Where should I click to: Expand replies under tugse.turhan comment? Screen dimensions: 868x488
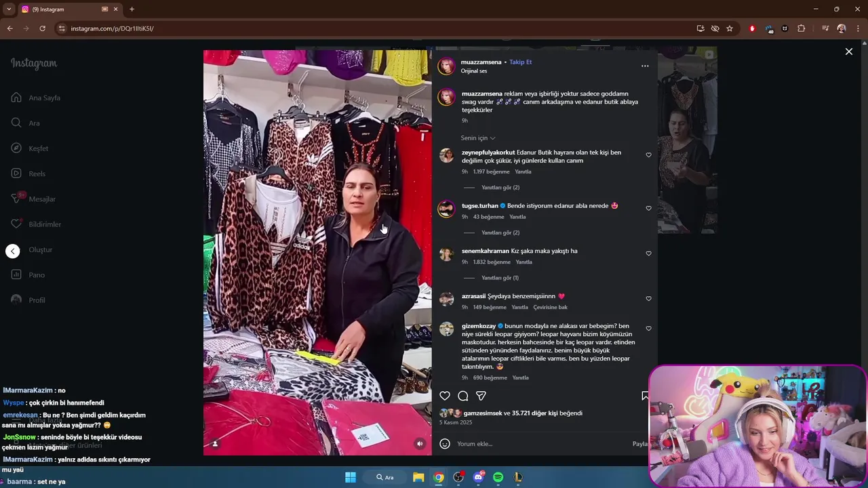500,232
